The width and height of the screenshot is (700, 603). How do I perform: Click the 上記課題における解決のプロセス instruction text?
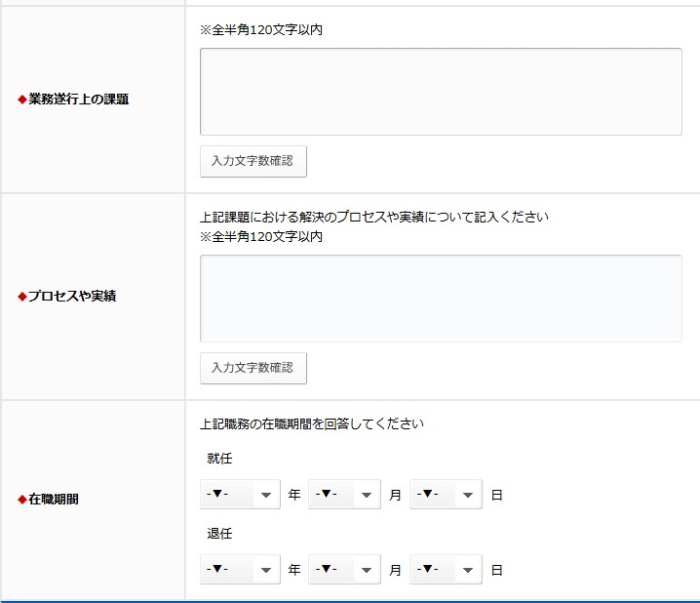(374, 217)
